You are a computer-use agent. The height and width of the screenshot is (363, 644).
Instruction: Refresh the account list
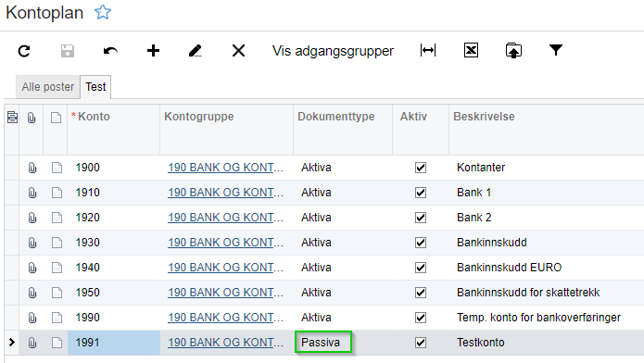coord(24,51)
